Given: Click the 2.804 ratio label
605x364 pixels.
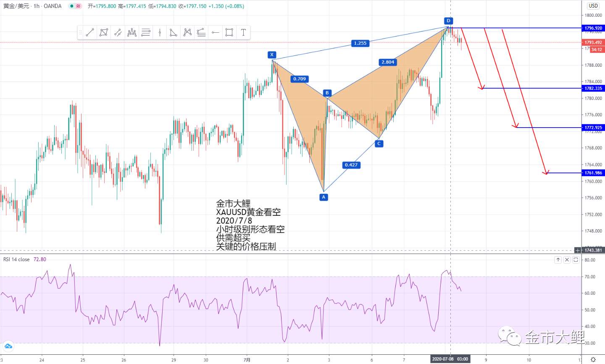Looking at the screenshot, I should coord(387,62).
